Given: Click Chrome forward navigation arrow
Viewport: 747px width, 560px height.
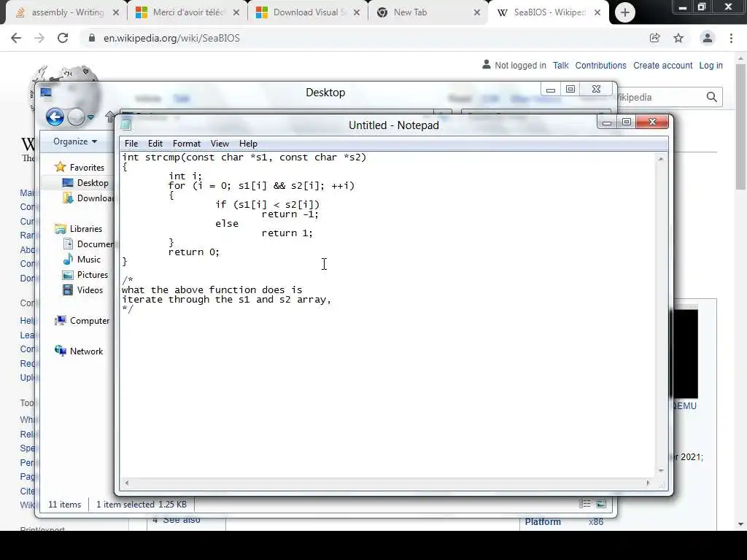Looking at the screenshot, I should click(x=39, y=38).
